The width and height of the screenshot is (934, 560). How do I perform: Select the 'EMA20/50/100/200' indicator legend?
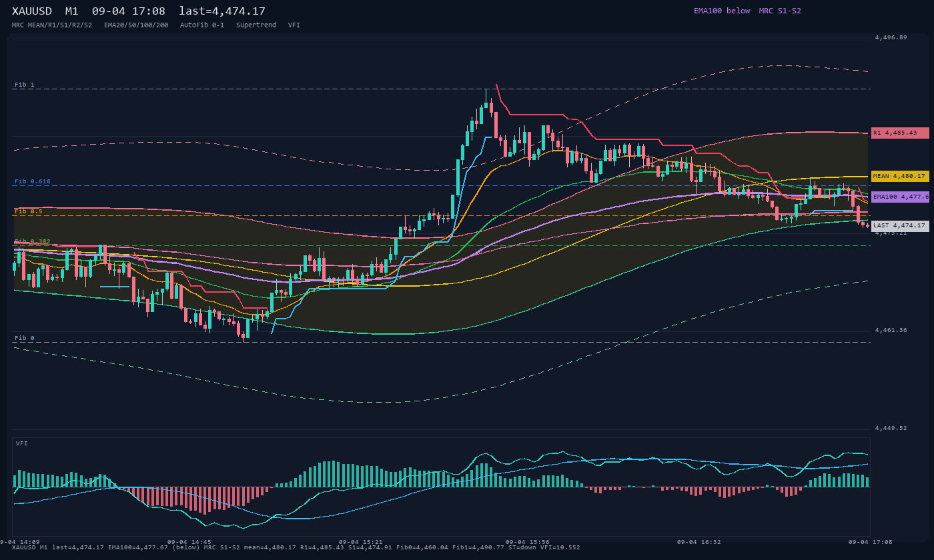136,25
